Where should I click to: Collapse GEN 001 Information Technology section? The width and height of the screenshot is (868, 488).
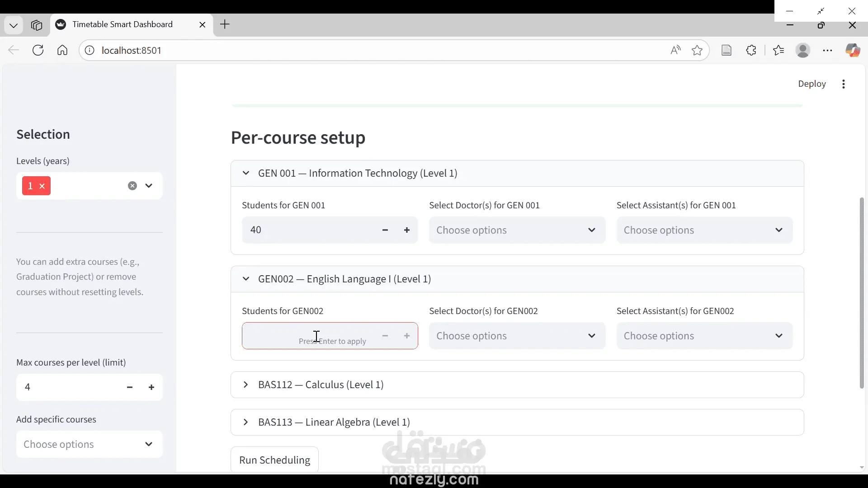pos(357,173)
